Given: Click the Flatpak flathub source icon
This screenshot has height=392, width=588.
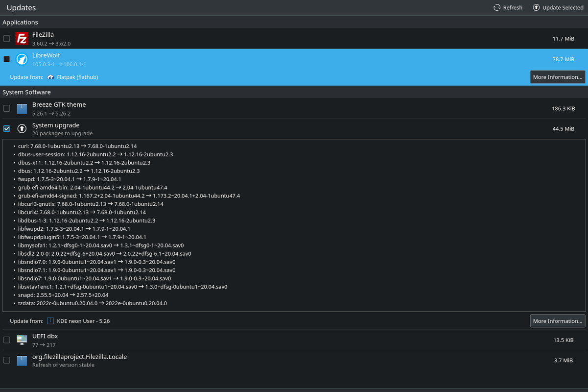Looking at the screenshot, I should (51, 77).
